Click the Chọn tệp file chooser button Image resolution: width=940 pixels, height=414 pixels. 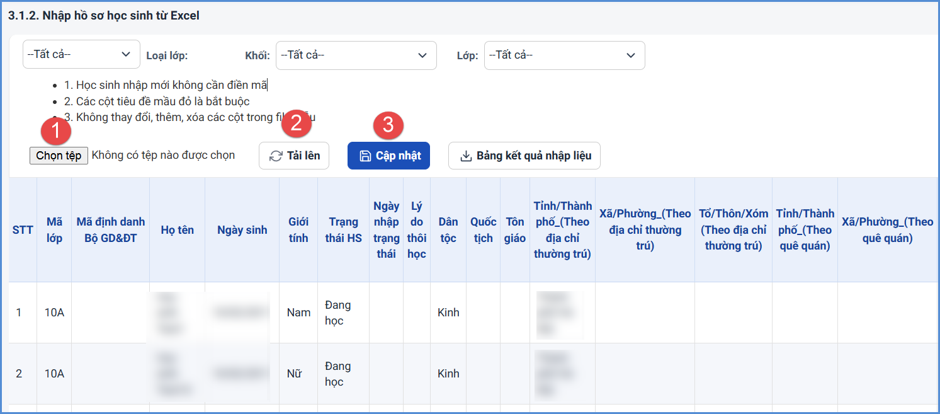59,156
